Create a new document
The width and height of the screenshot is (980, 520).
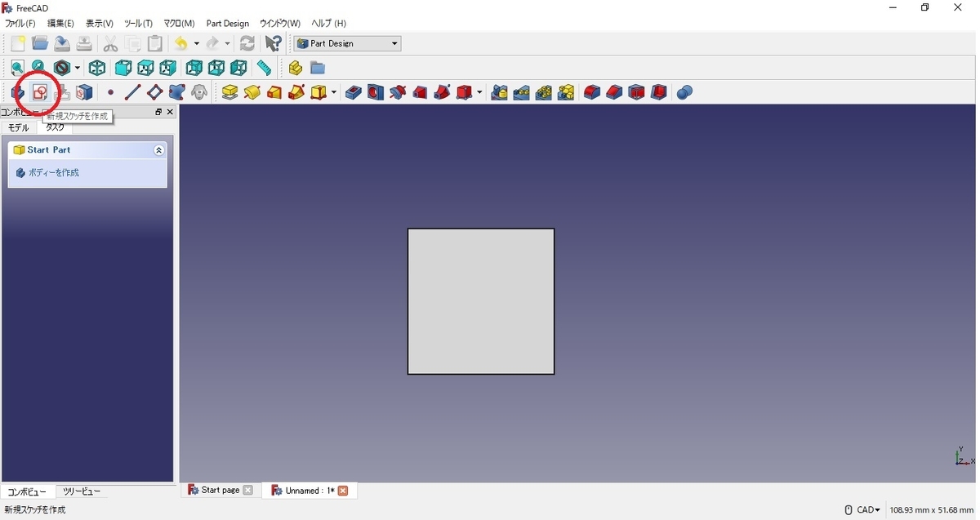click(17, 43)
